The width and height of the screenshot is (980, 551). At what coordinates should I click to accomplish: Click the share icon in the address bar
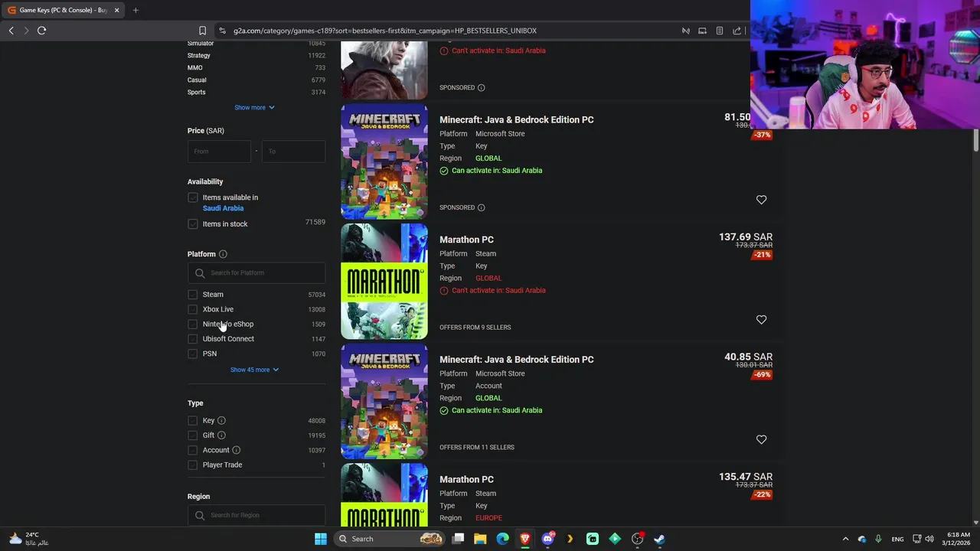(737, 31)
